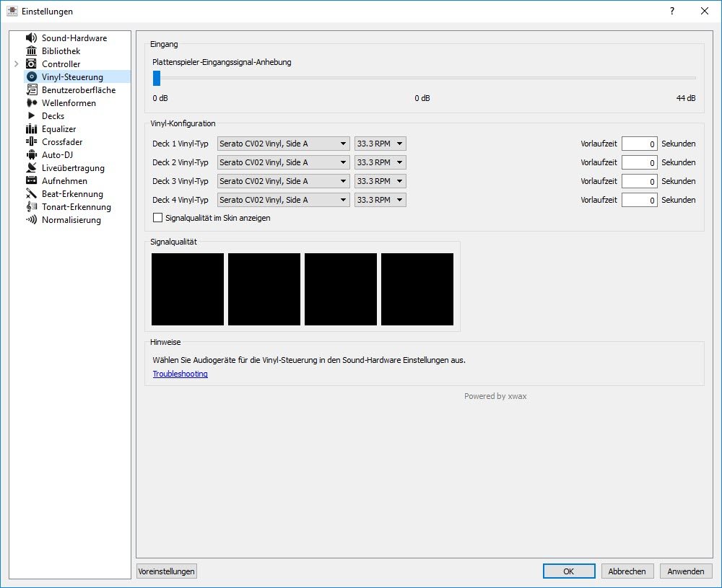Click the Voreinstellungen button
Viewport: 722px width, 588px height.
pos(166,571)
